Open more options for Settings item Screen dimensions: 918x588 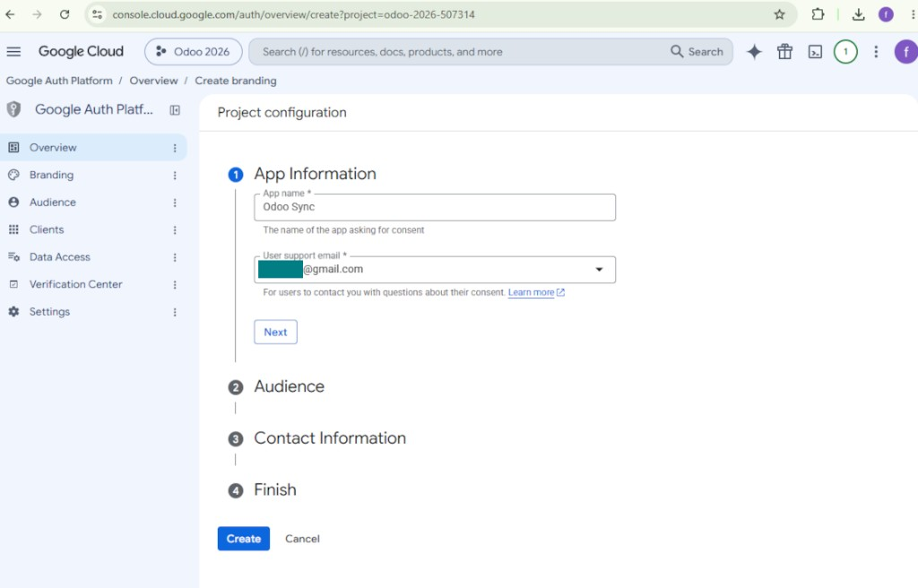pos(175,312)
